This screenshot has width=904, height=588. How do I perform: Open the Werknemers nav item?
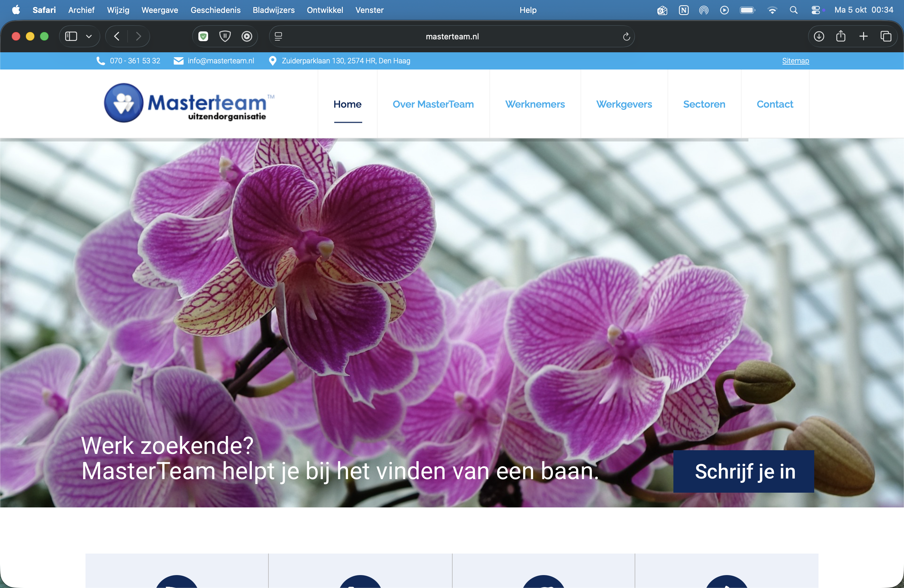[x=535, y=104]
